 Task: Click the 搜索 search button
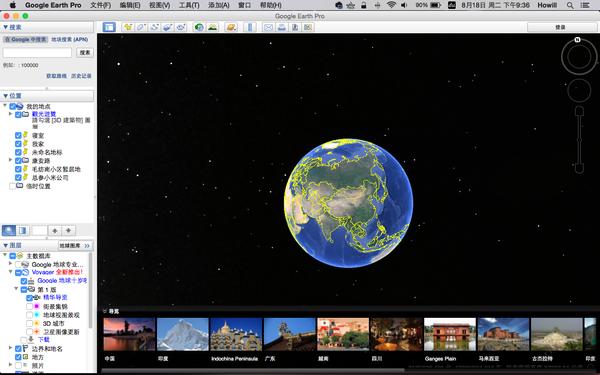click(85, 52)
